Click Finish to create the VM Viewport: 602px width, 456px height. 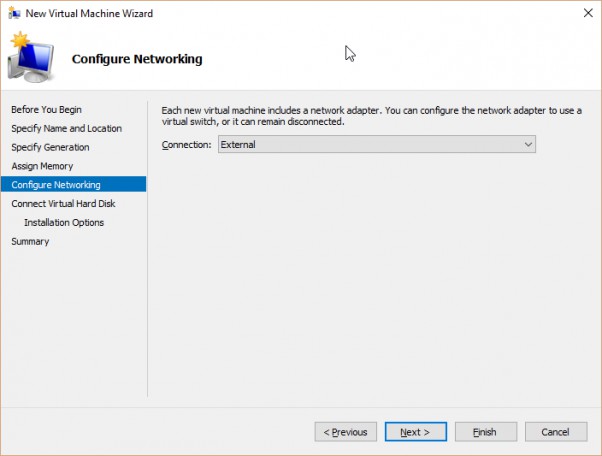(486, 432)
